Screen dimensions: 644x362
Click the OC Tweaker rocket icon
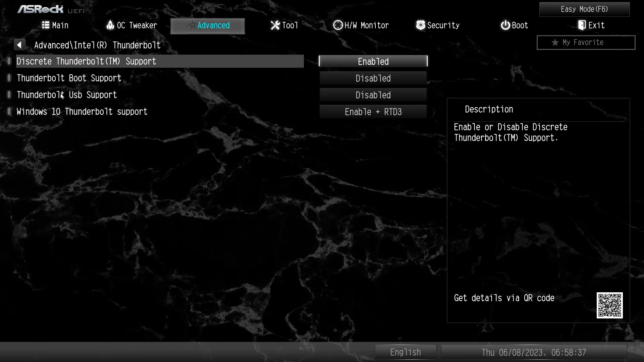(x=110, y=25)
